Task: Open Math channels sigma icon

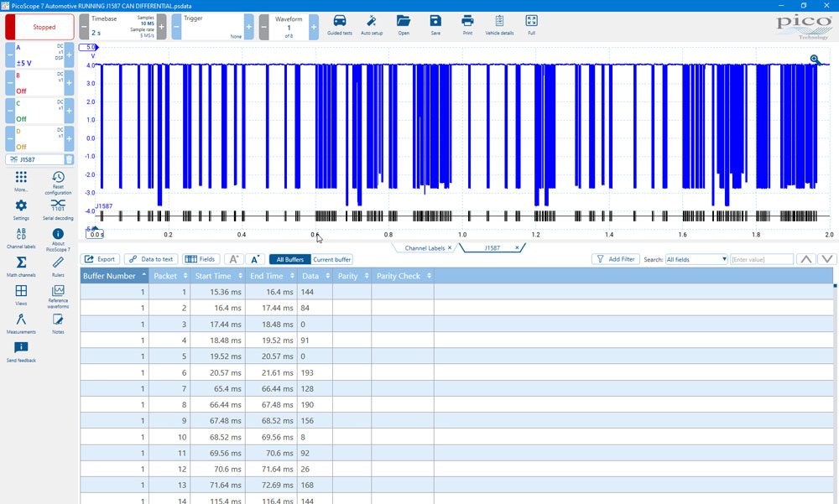Action: pos(21,262)
